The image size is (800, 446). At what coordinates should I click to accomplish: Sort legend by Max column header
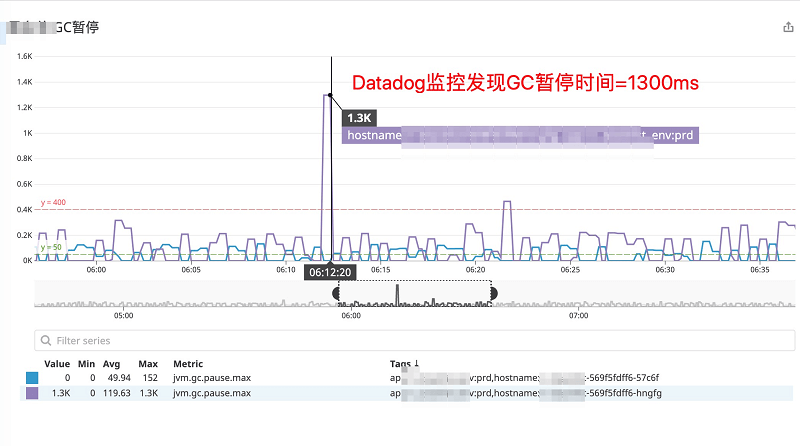pos(148,363)
